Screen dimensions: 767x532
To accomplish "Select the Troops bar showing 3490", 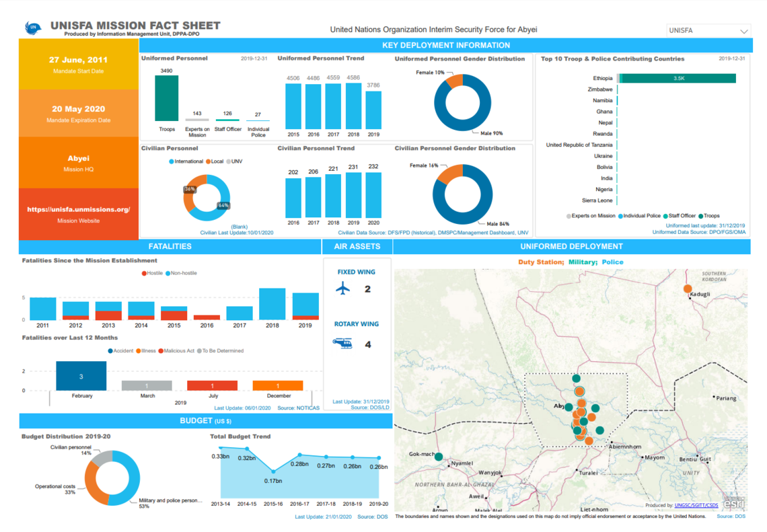I will coord(167,98).
